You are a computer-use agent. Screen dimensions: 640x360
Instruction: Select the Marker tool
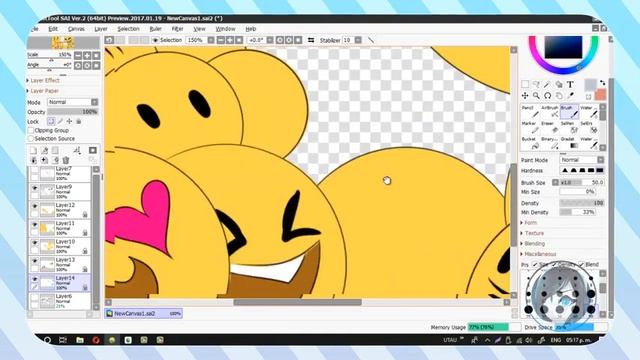click(x=530, y=127)
